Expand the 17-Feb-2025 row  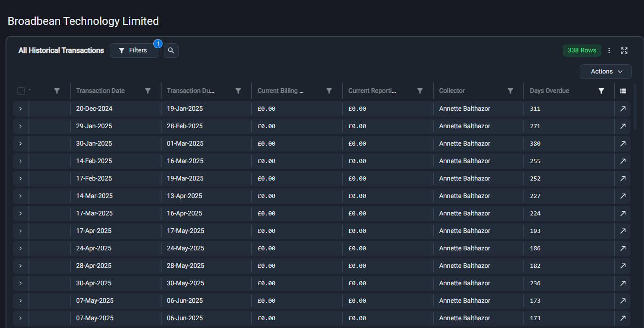click(20, 179)
